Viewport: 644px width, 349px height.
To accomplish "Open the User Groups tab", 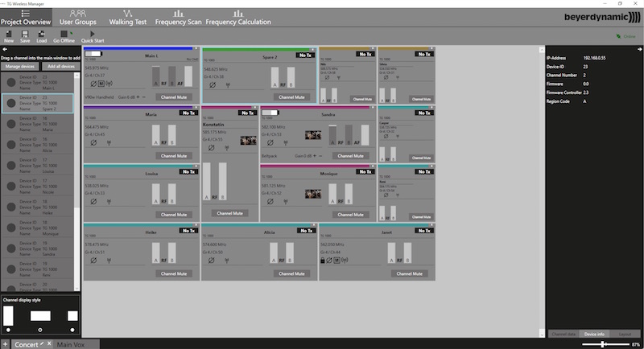I will [78, 16].
